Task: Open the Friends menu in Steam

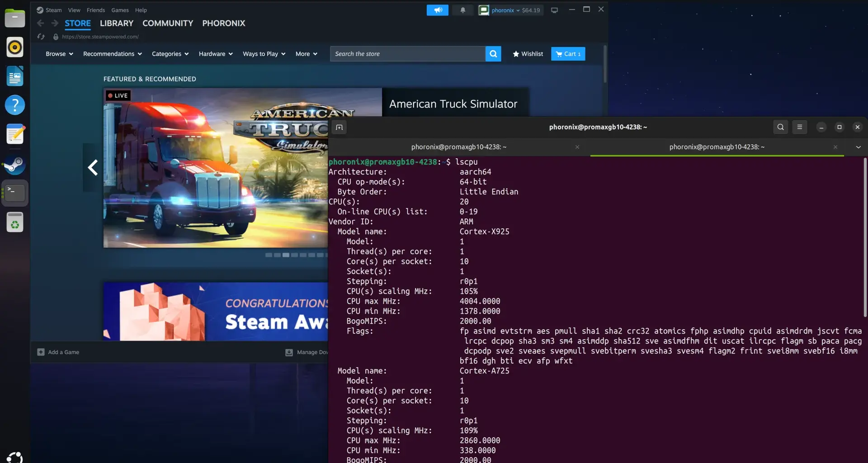Action: coord(95,10)
